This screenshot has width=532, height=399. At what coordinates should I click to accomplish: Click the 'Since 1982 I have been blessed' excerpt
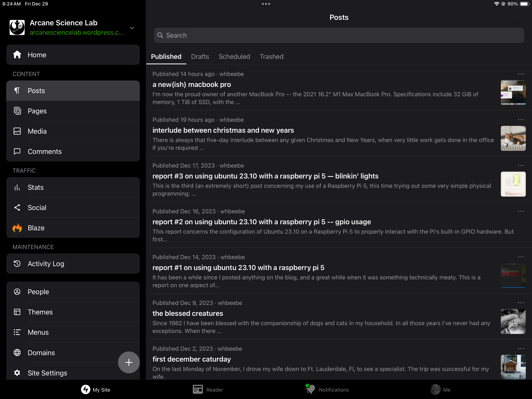pyautogui.click(x=321, y=327)
